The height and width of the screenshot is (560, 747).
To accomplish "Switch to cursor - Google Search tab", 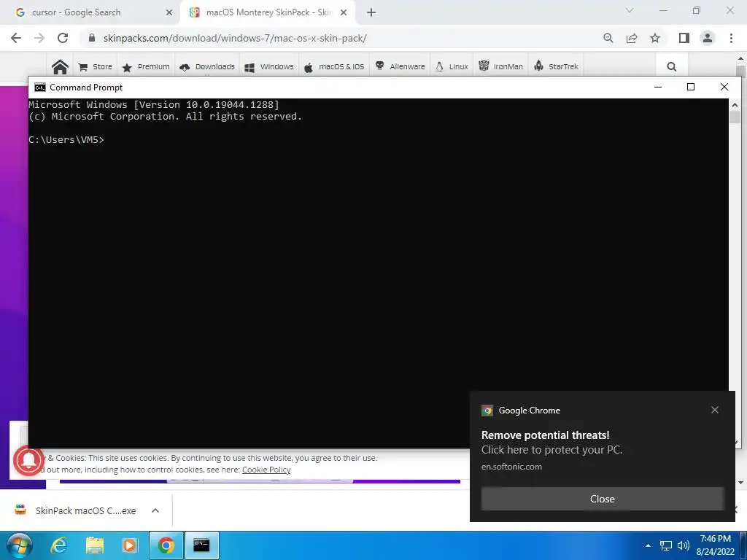I will coord(76,12).
